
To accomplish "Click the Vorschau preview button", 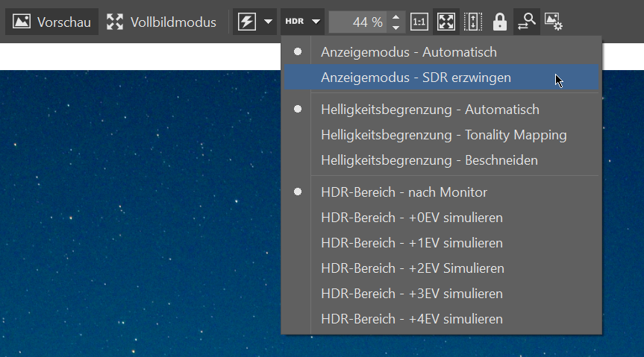I will click(x=52, y=22).
